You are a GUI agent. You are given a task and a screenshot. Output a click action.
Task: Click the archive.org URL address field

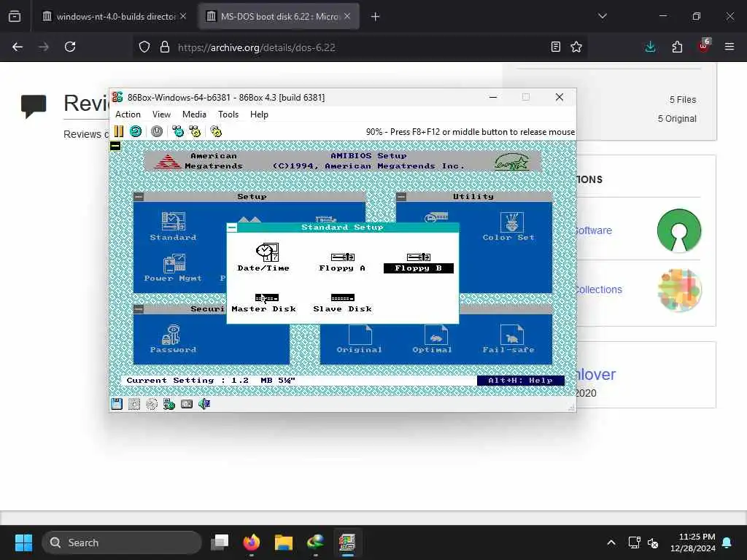point(360,47)
